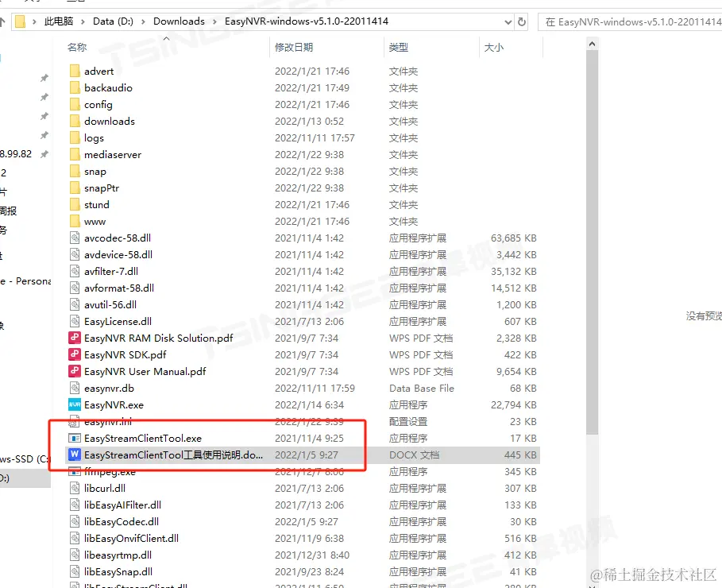
Task: Click the 2021/12/31 8:40 date cell
Action: click(311, 555)
